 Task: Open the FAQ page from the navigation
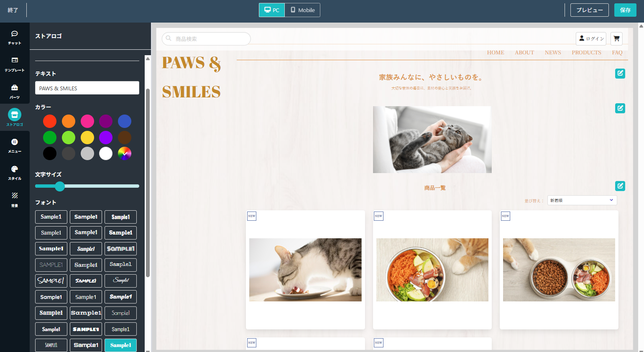(617, 52)
